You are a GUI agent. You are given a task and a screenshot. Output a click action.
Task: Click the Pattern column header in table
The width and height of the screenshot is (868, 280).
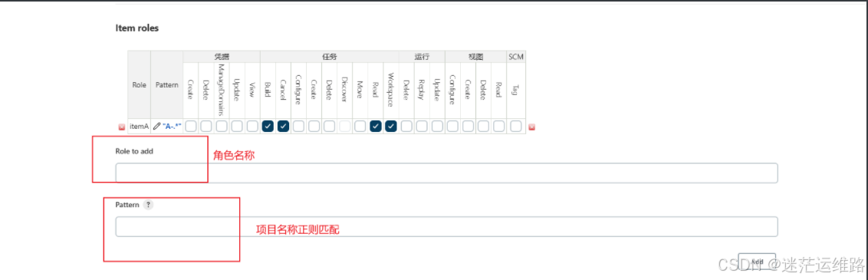click(x=166, y=85)
